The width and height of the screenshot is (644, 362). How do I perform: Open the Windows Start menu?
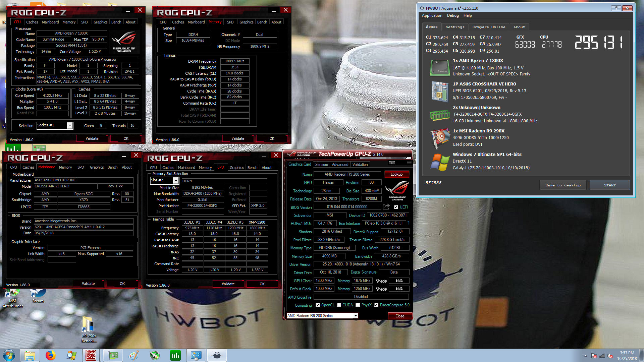click(9, 355)
